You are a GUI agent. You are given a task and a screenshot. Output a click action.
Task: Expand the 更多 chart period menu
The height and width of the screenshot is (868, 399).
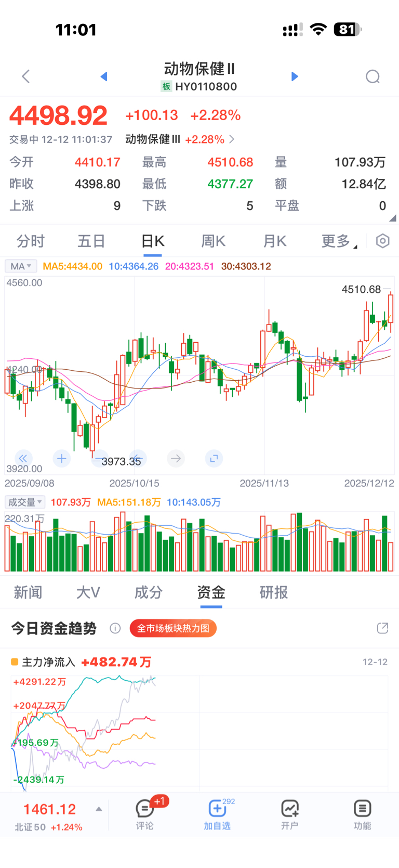339,241
